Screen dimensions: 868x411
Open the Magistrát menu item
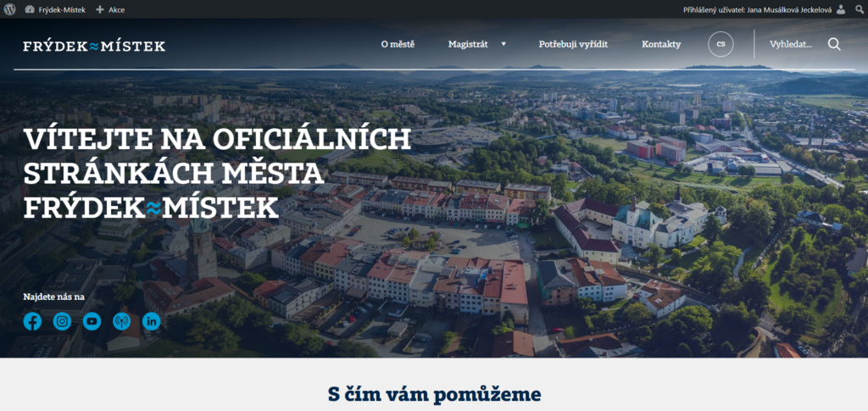[x=468, y=44]
